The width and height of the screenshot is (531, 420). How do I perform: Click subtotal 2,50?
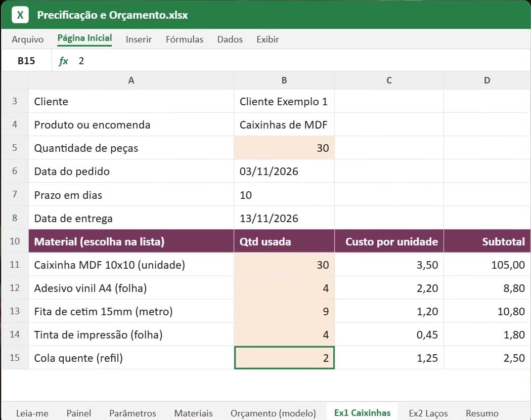(x=487, y=358)
